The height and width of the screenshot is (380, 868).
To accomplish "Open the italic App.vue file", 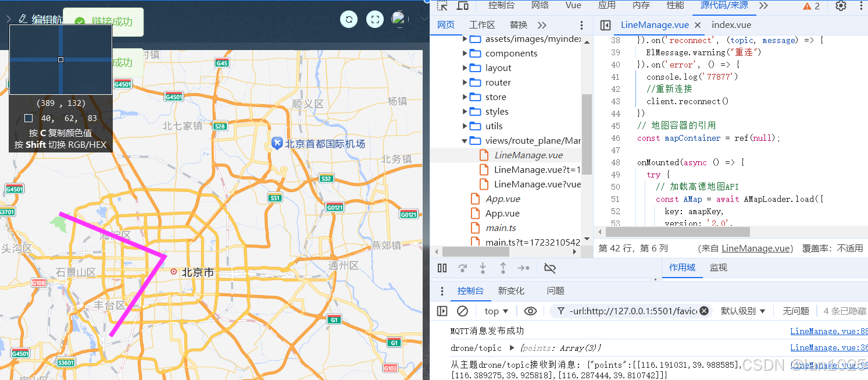I will (503, 198).
